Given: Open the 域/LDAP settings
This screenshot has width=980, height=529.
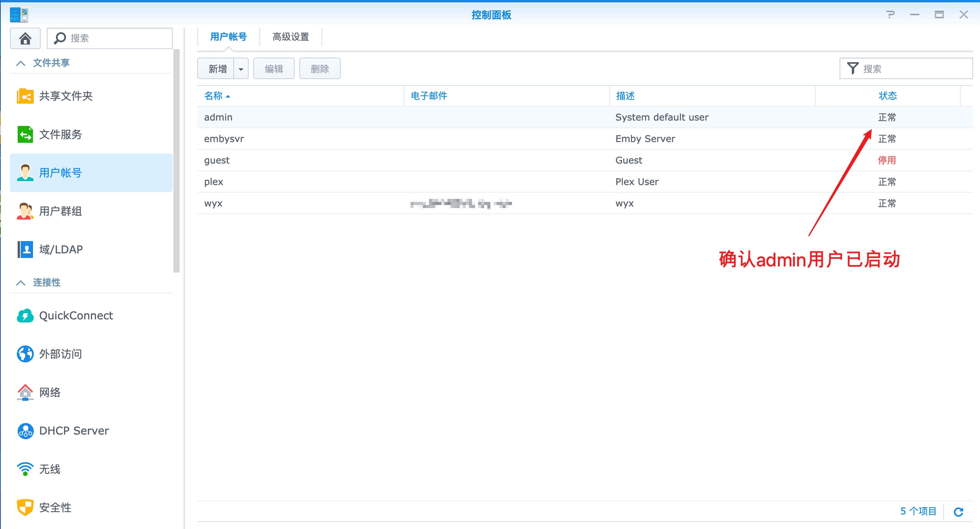Looking at the screenshot, I should [60, 249].
